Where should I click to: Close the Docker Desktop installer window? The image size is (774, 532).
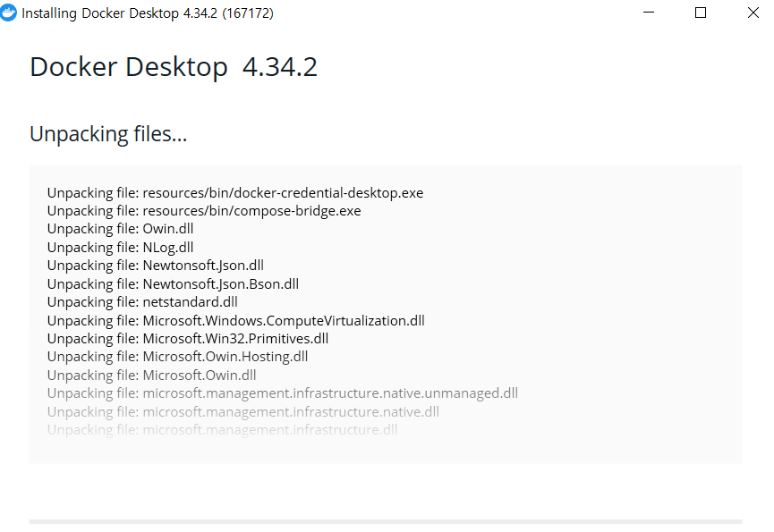753,13
